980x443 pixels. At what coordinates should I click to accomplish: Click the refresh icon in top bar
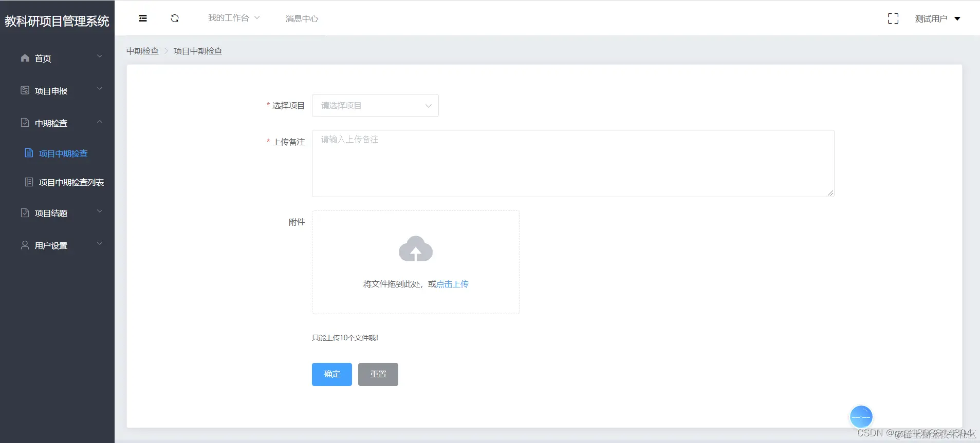[175, 18]
